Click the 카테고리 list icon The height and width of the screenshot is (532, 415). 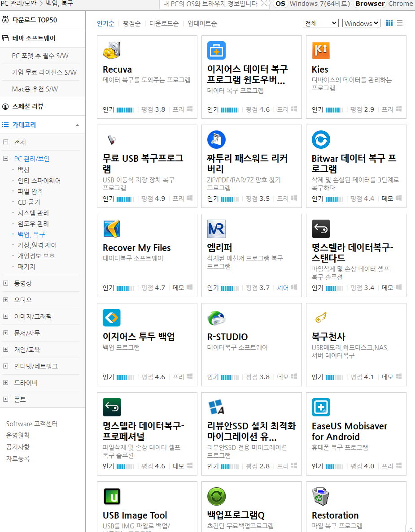point(5,125)
